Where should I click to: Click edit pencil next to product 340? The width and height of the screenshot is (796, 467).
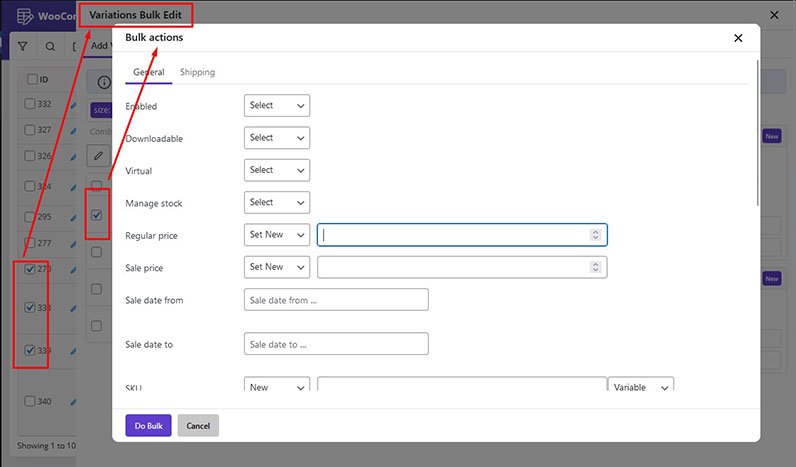pos(73,402)
